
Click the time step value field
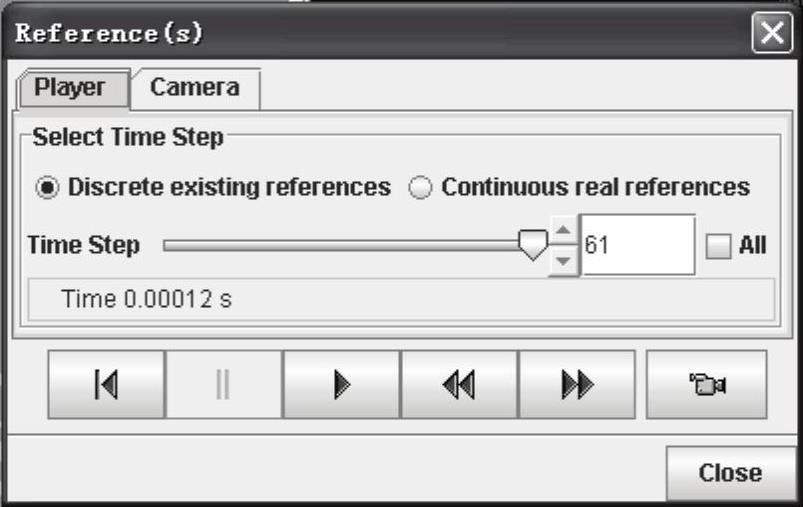pyautogui.click(x=638, y=245)
